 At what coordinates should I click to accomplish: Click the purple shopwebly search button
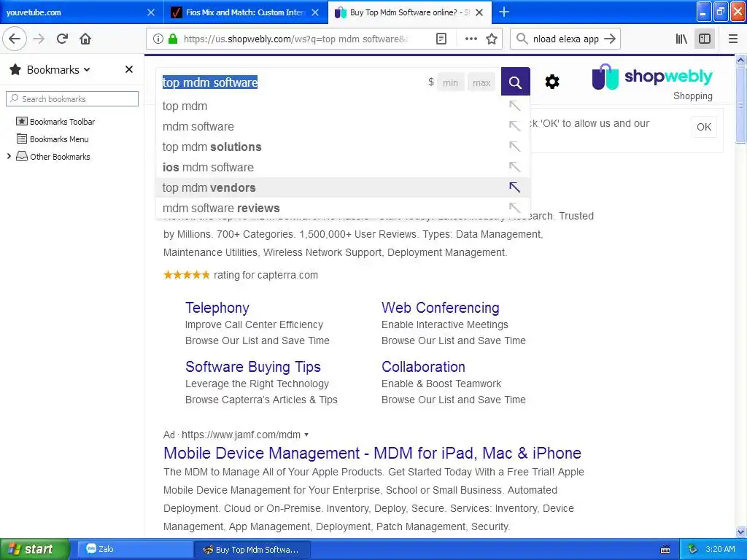515,82
